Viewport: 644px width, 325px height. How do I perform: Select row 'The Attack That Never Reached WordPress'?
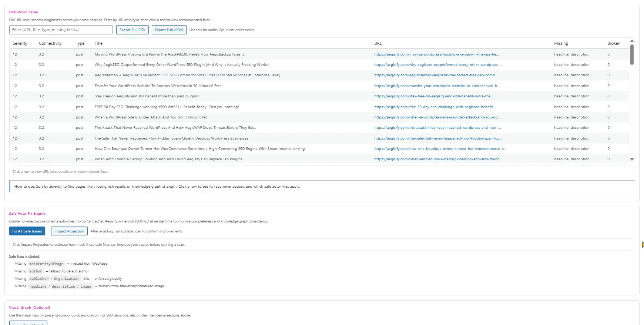(x=319, y=127)
